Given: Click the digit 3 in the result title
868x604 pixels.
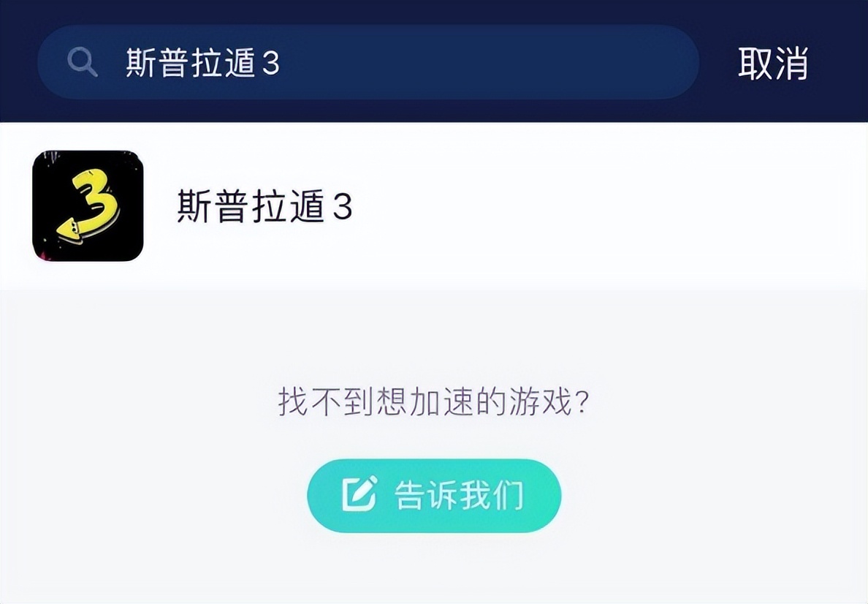Looking at the screenshot, I should [342, 207].
